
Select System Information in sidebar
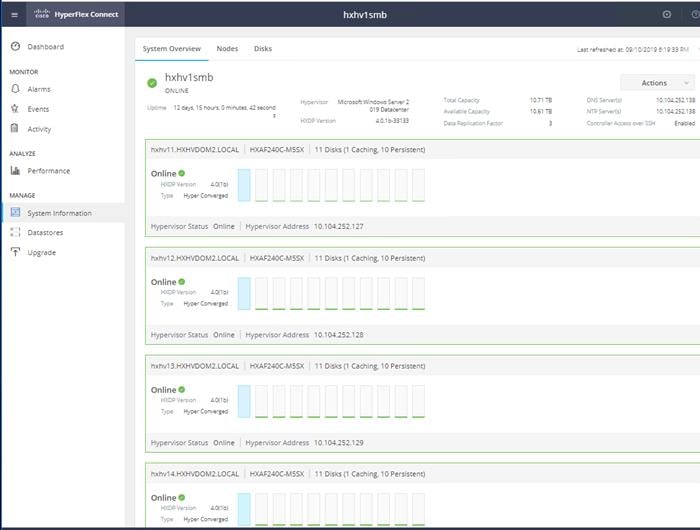(x=63, y=213)
